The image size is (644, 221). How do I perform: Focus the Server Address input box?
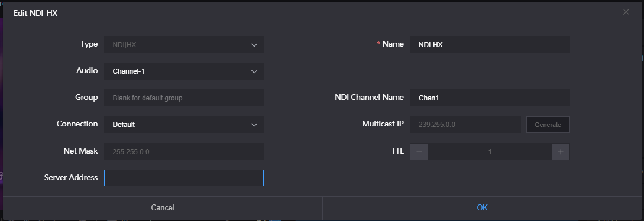(183, 178)
